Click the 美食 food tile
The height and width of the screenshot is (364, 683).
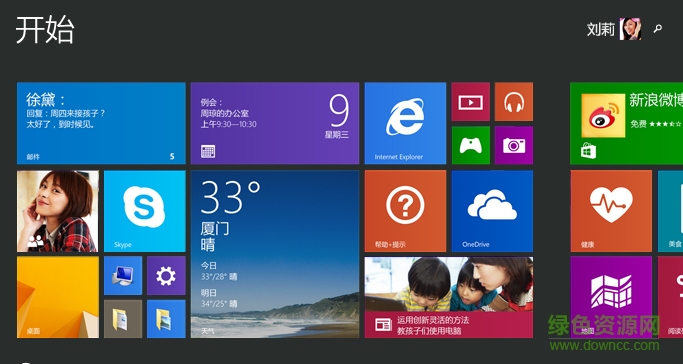pos(670,211)
